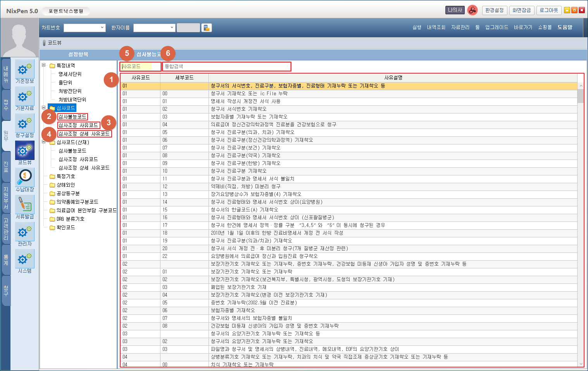Click the patient search icon button

[x=207, y=28]
